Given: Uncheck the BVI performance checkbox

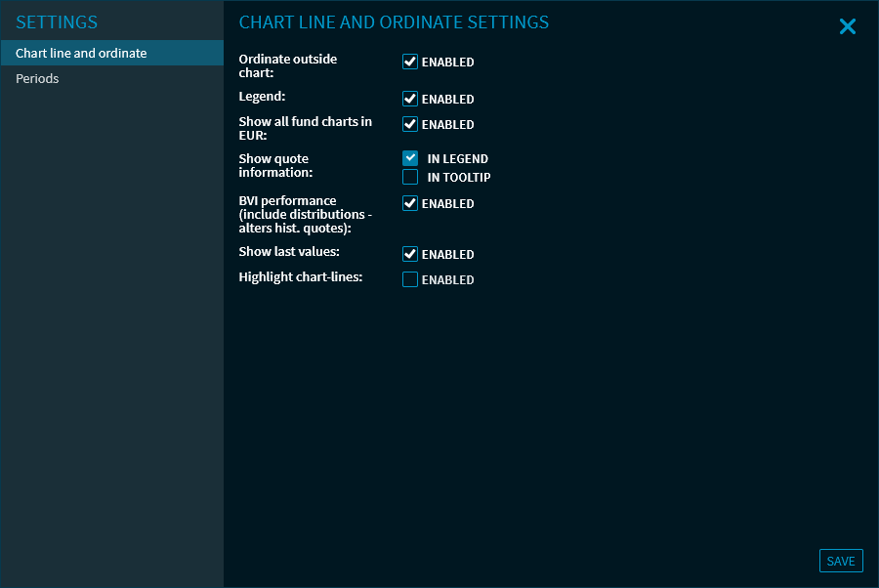Looking at the screenshot, I should click(x=410, y=203).
